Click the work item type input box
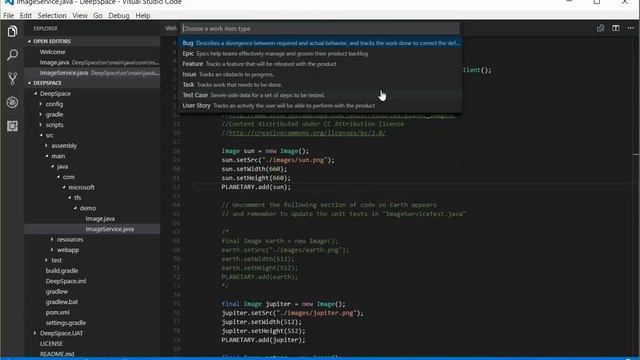 (x=320, y=29)
